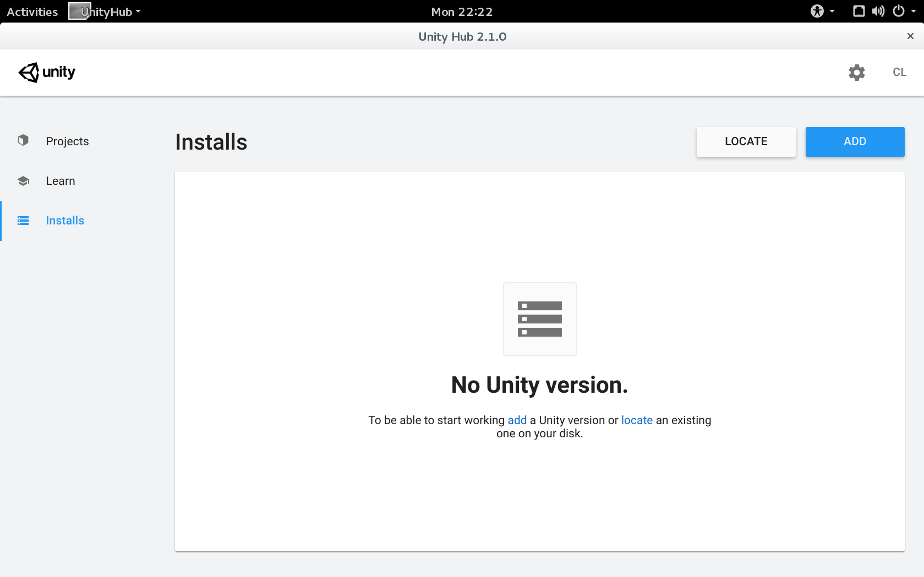Click the empty installs placeholder icon

pyautogui.click(x=540, y=319)
